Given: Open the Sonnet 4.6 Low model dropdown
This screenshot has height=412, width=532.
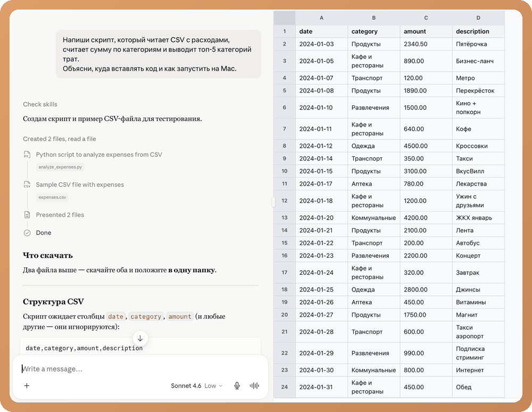Looking at the screenshot, I should (x=196, y=385).
